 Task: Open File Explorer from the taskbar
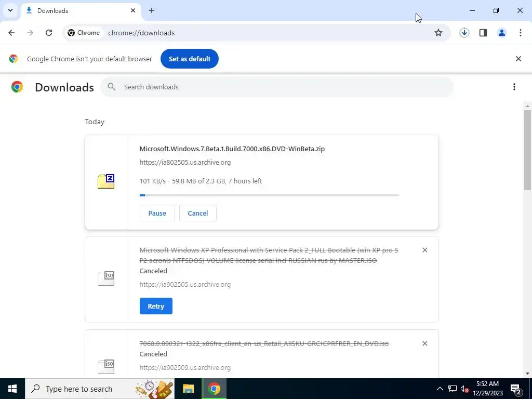[x=188, y=389]
